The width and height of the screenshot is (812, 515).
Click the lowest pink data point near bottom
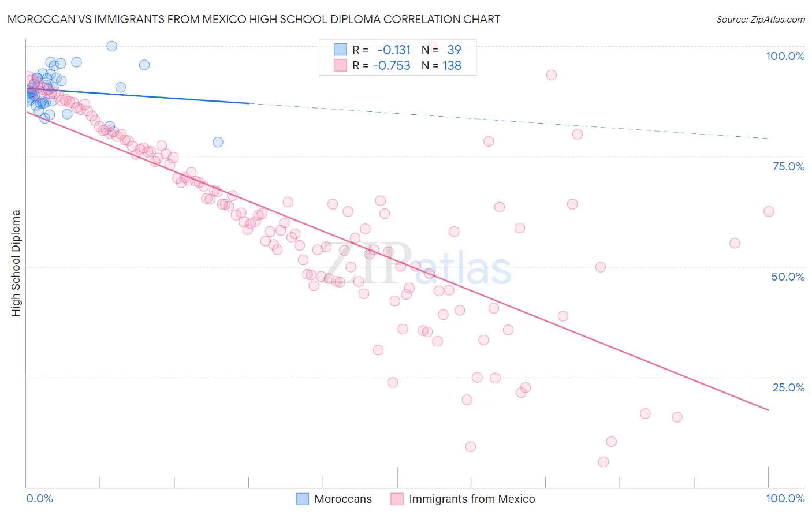click(x=604, y=462)
